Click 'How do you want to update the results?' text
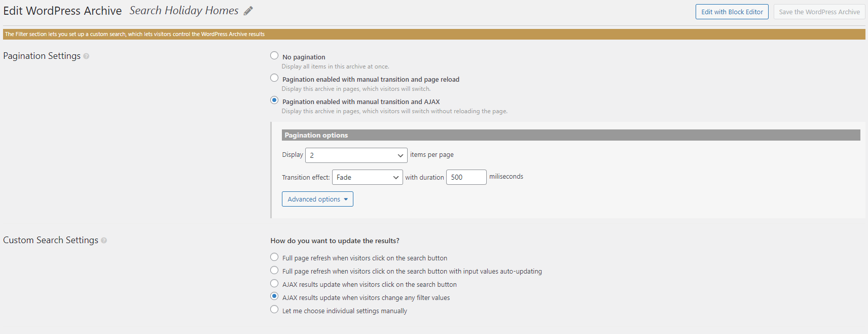This screenshot has width=868, height=334. 335,241
